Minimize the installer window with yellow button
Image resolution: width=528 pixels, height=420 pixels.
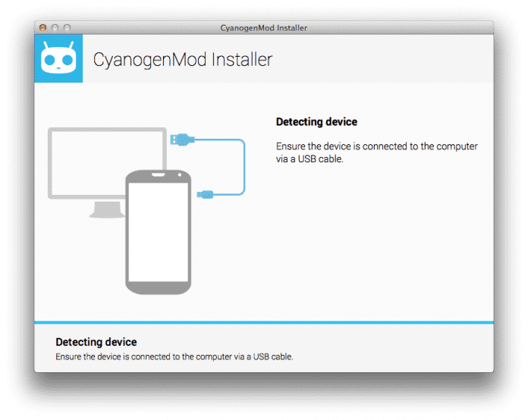(x=55, y=28)
